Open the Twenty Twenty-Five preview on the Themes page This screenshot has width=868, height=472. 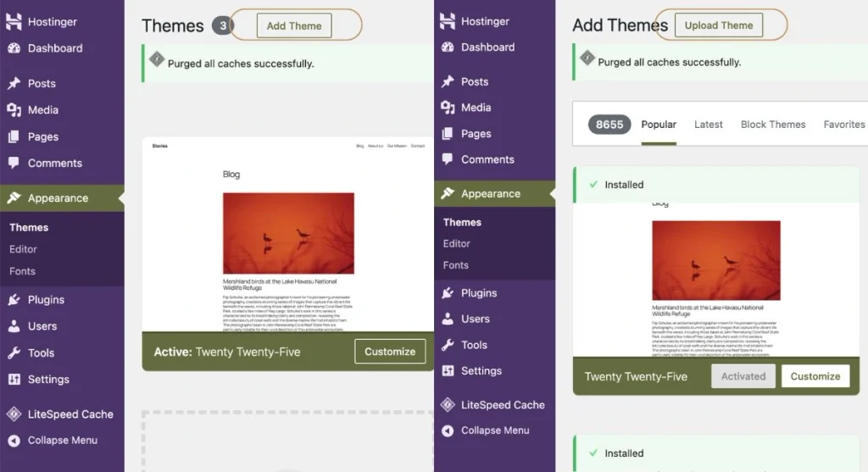tap(288, 234)
